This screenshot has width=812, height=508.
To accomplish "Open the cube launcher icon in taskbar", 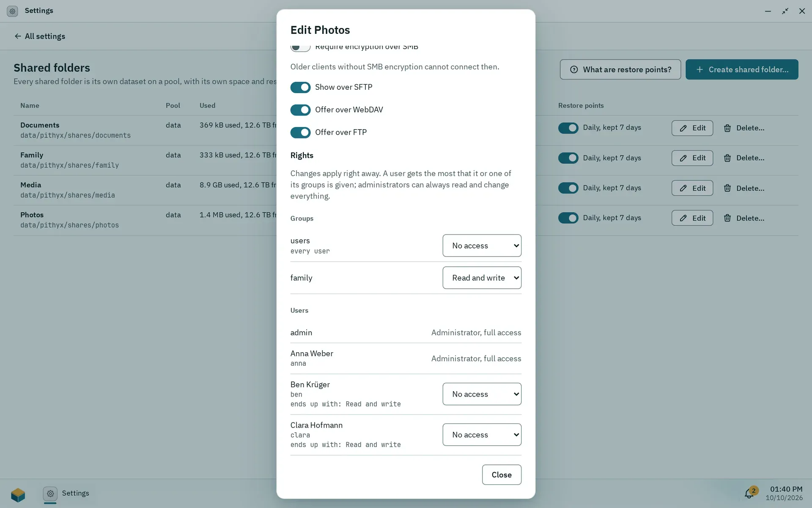I will click(18, 494).
